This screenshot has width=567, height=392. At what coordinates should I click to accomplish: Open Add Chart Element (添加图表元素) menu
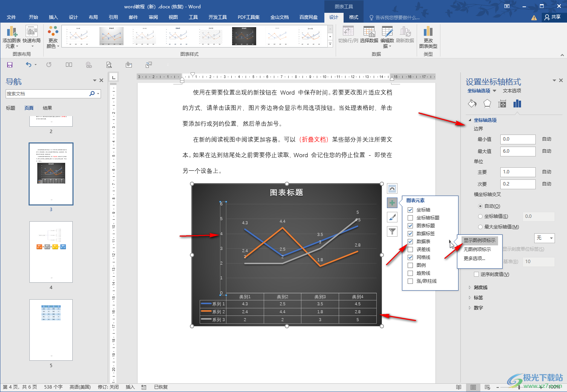[11, 37]
